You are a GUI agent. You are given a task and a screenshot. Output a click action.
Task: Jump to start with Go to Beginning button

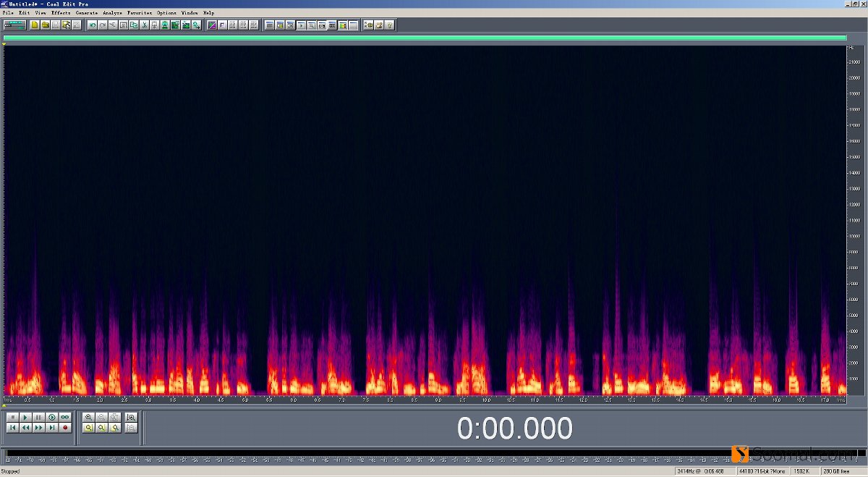click(12, 428)
